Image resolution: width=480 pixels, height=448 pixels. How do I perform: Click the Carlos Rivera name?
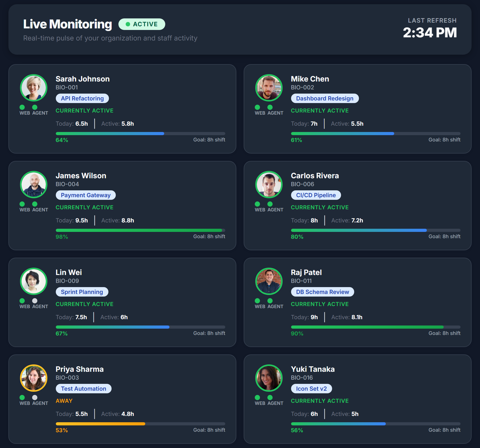[315, 176]
